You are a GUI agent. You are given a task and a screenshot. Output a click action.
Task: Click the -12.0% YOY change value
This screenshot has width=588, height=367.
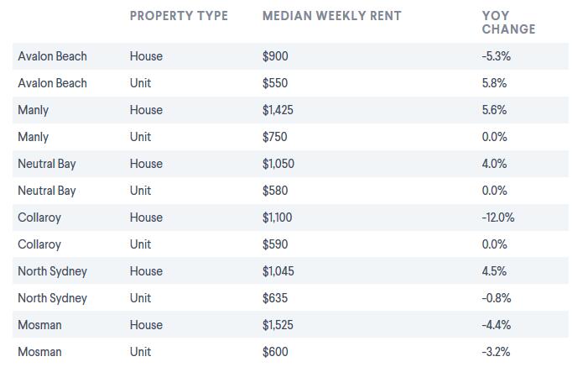(498, 218)
